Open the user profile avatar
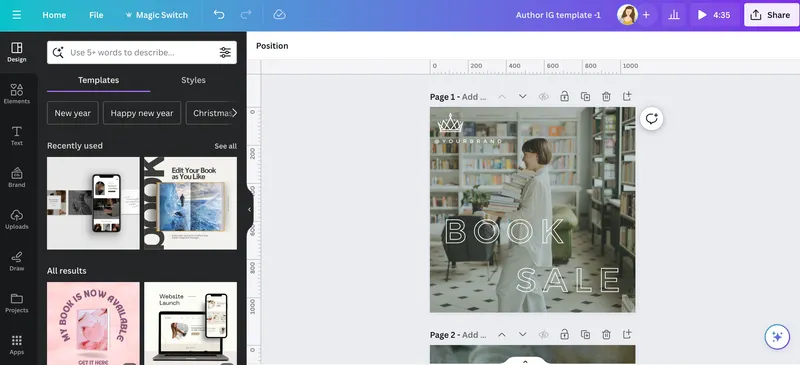 (627, 15)
